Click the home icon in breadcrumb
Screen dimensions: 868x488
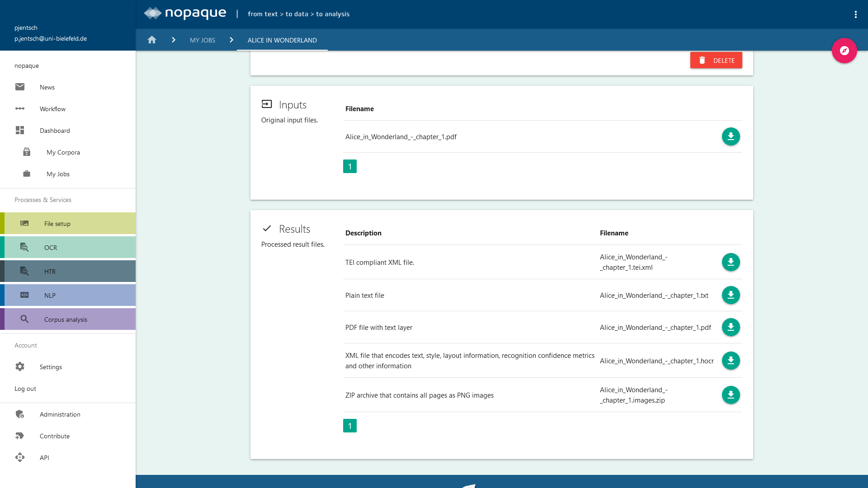152,40
